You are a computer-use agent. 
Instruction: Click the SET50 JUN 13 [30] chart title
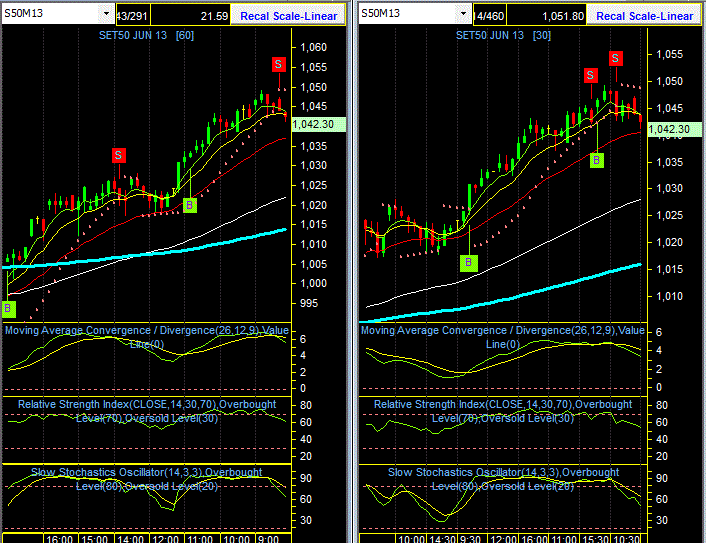coord(503,35)
